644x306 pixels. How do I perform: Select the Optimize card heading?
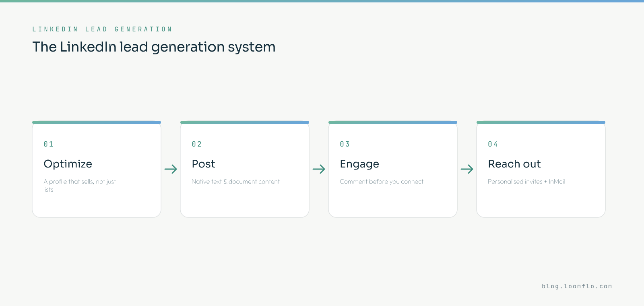point(68,164)
